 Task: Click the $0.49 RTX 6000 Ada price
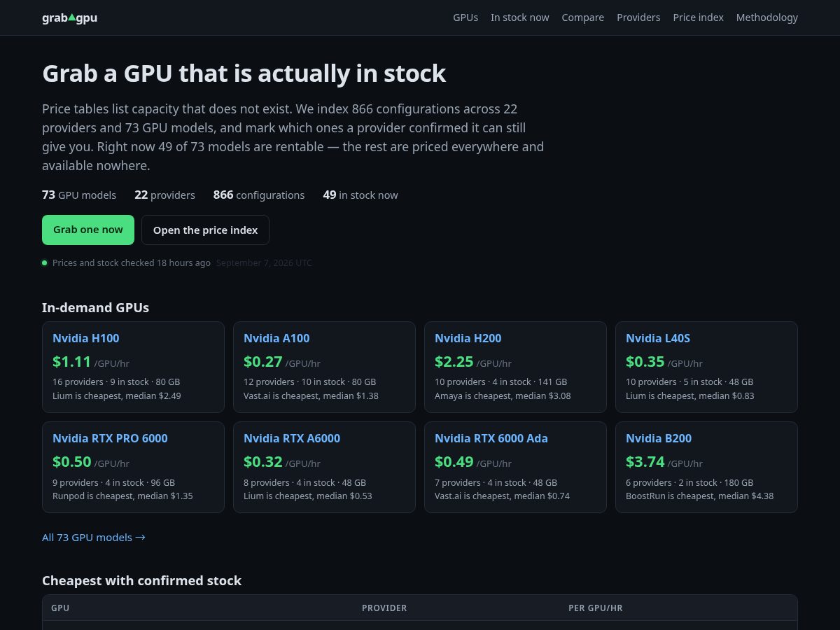click(x=454, y=462)
